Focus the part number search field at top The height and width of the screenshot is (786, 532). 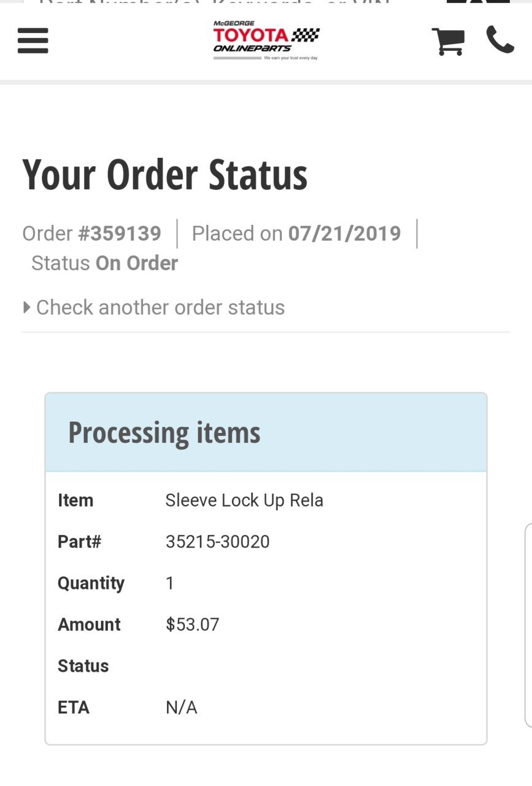click(233, 2)
